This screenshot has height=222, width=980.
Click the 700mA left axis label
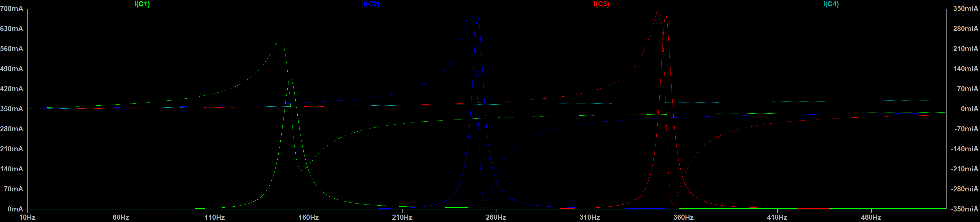[11, 9]
